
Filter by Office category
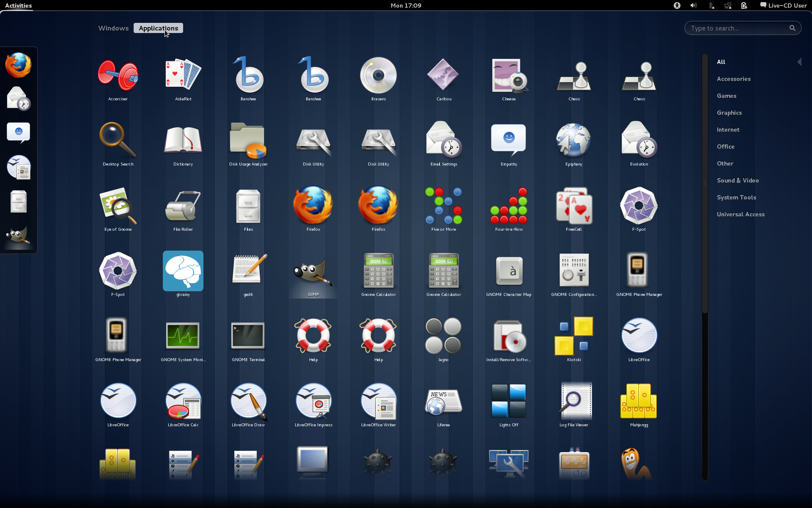[725, 146]
